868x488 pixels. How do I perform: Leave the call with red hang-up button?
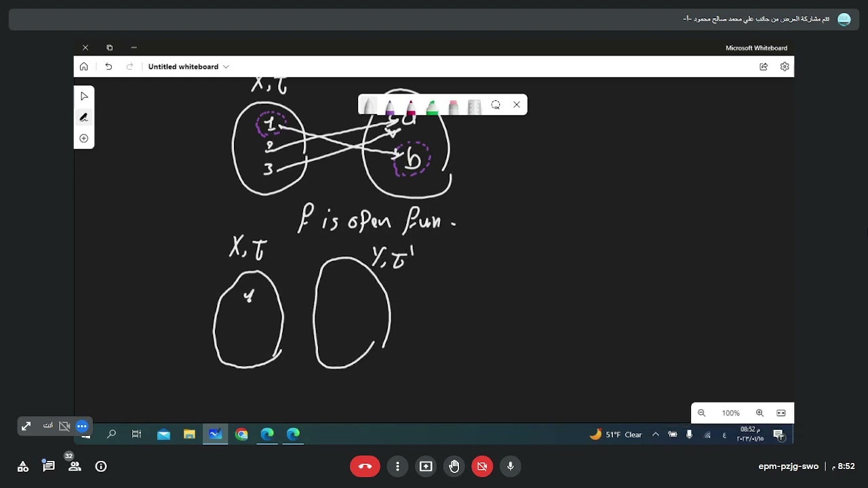365,466
